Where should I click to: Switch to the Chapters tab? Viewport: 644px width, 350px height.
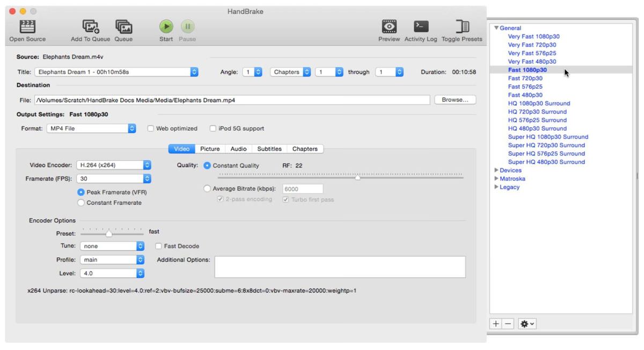(x=305, y=149)
